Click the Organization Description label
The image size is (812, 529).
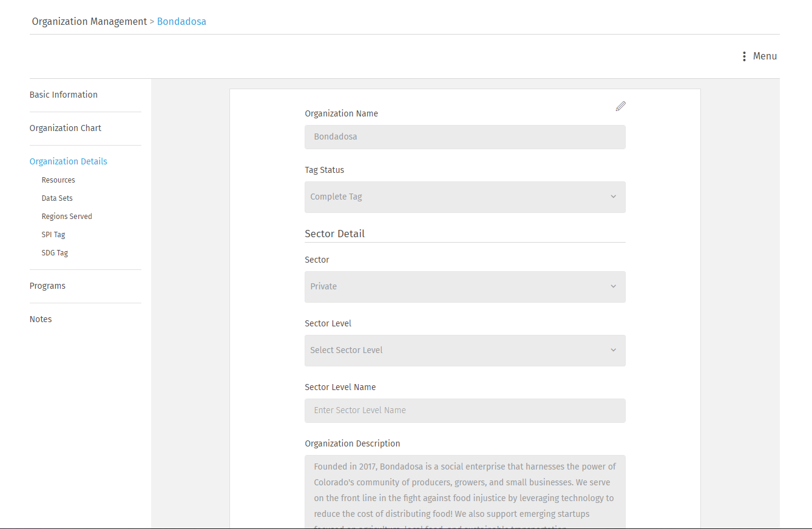coord(352,443)
